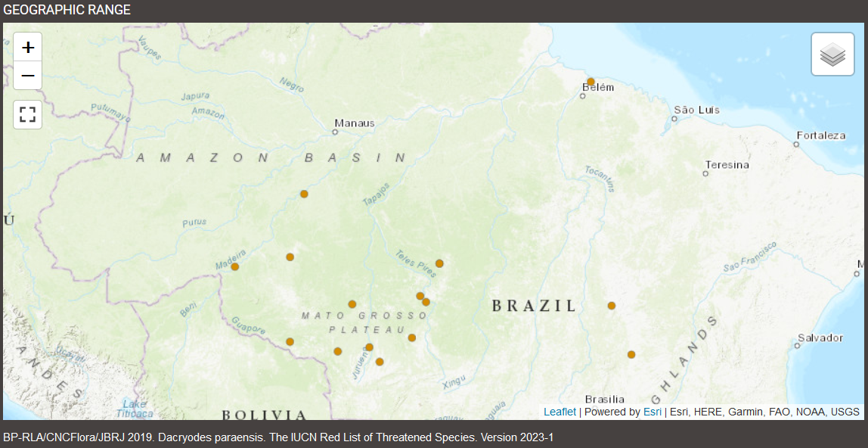Click the GEOGRAPHIC RANGE section heading
This screenshot has width=868, height=448.
click(x=67, y=10)
